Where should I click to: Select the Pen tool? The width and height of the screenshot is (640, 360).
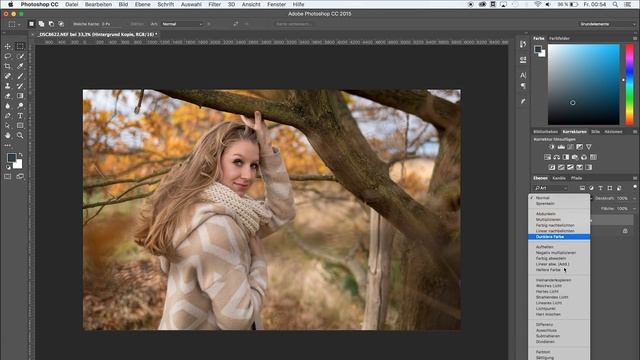click(x=8, y=116)
